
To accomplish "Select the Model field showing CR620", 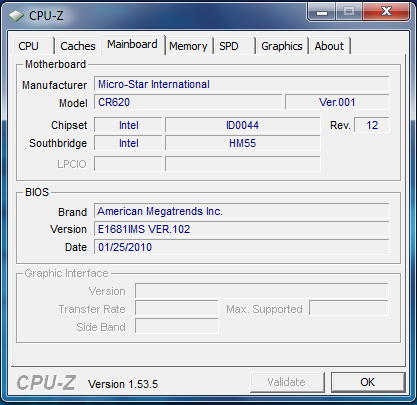I will tap(188, 102).
